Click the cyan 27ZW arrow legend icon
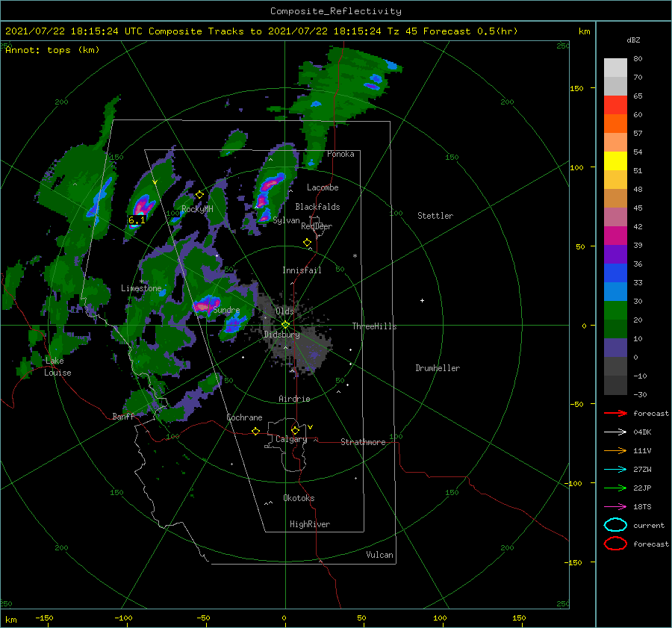Image resolution: width=672 pixels, height=628 pixels. tap(615, 470)
